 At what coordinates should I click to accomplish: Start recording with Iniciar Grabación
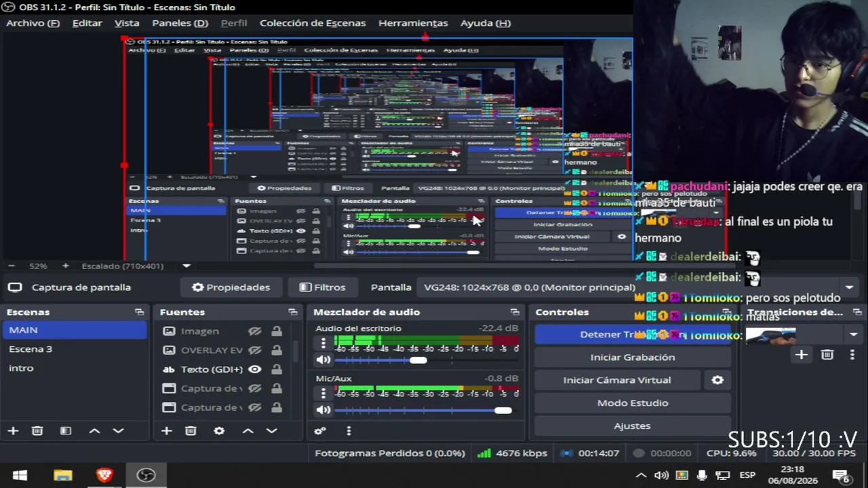(633, 357)
